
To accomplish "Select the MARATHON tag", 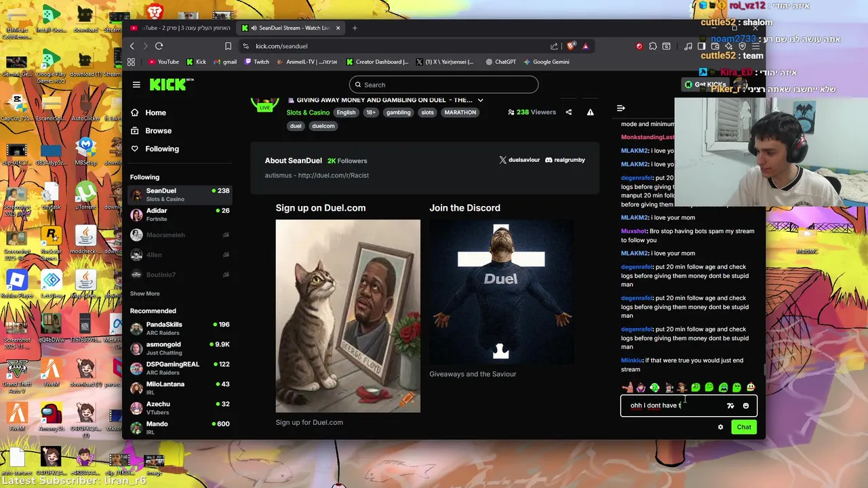I will (x=460, y=113).
